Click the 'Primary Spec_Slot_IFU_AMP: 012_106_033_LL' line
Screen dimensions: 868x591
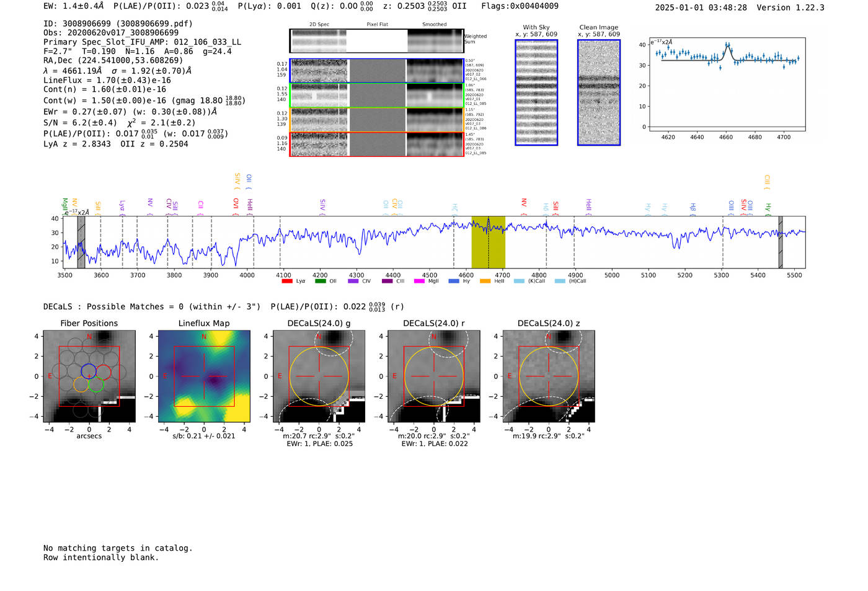(x=142, y=42)
